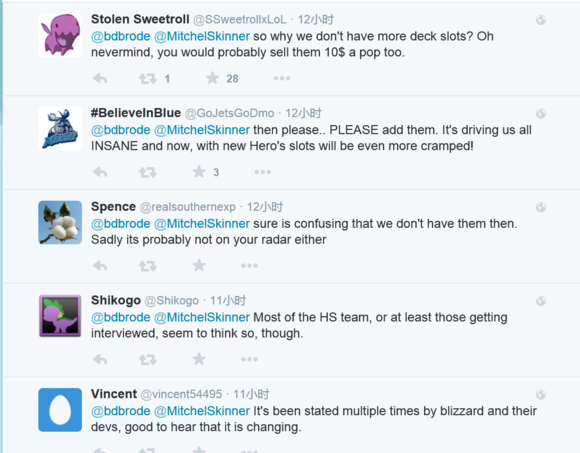Image resolution: width=580 pixels, height=453 pixels.
Task: Open @bdbrode mention in Stolen Sweetroll's tweet
Action: pos(121,36)
